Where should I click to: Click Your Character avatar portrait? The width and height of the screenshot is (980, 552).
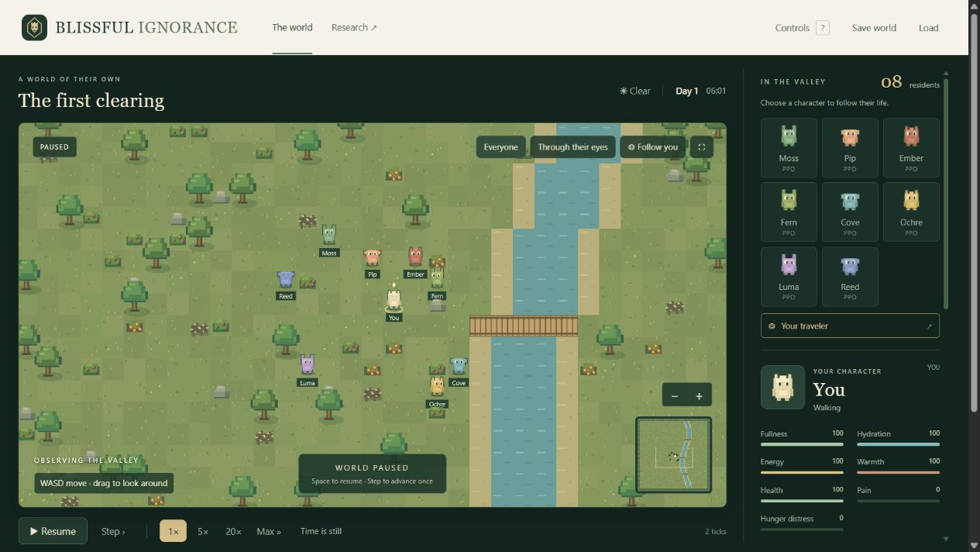tap(782, 387)
